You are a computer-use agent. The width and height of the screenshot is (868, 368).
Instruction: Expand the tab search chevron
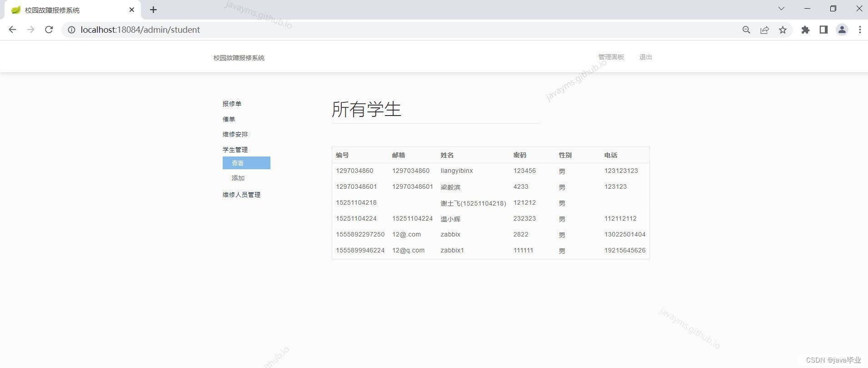tap(781, 9)
